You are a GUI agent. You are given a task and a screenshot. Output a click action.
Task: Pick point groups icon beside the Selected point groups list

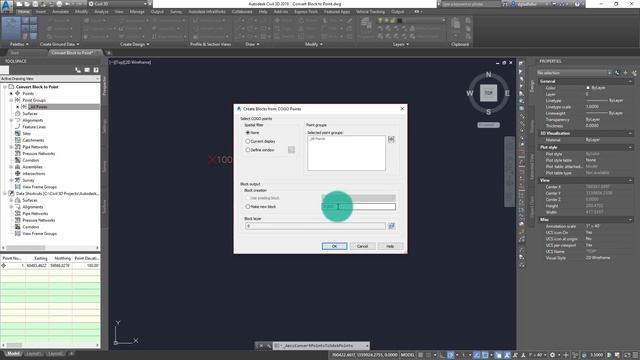(x=391, y=140)
